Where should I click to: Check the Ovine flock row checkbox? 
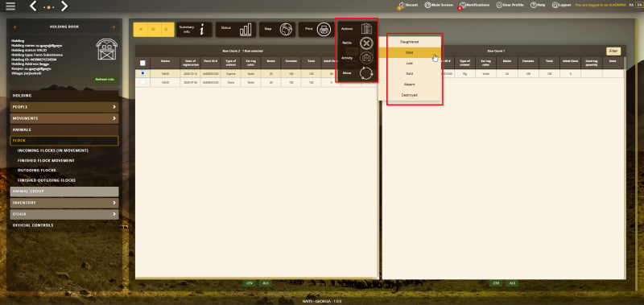click(142, 82)
